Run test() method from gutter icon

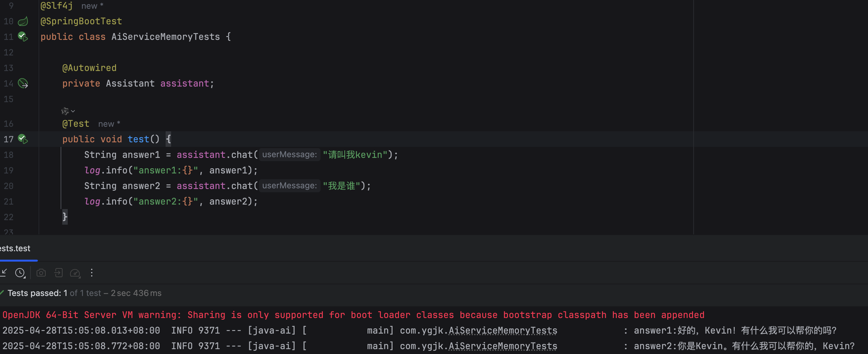pyautogui.click(x=23, y=139)
